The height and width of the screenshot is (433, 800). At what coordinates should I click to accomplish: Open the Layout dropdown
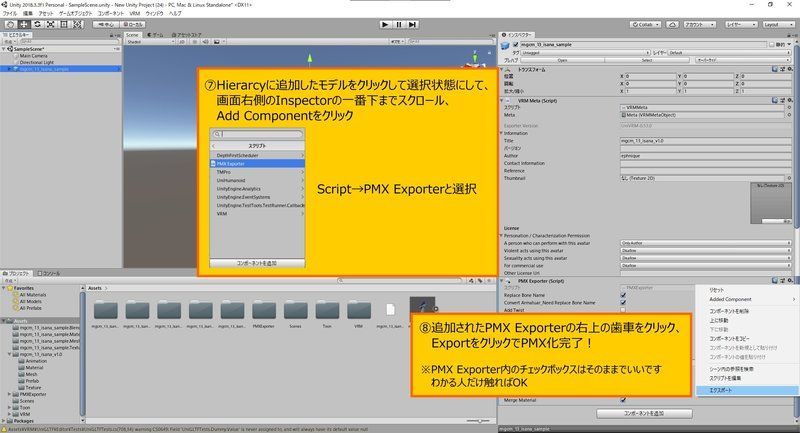pos(776,24)
